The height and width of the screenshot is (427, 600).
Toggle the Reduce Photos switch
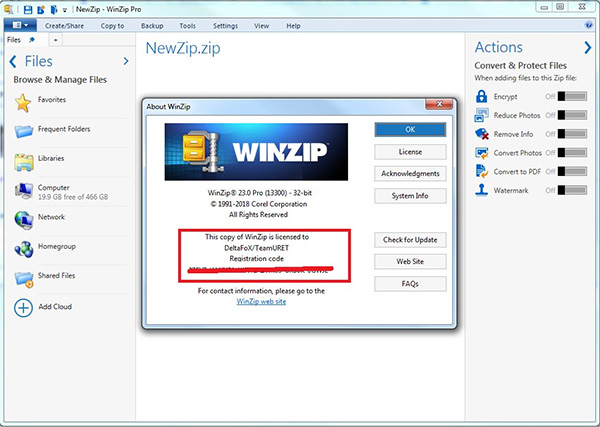[572, 115]
